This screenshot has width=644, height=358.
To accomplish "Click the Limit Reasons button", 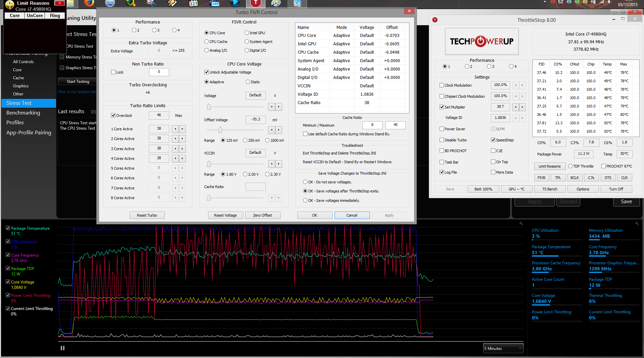I will coord(549,166).
